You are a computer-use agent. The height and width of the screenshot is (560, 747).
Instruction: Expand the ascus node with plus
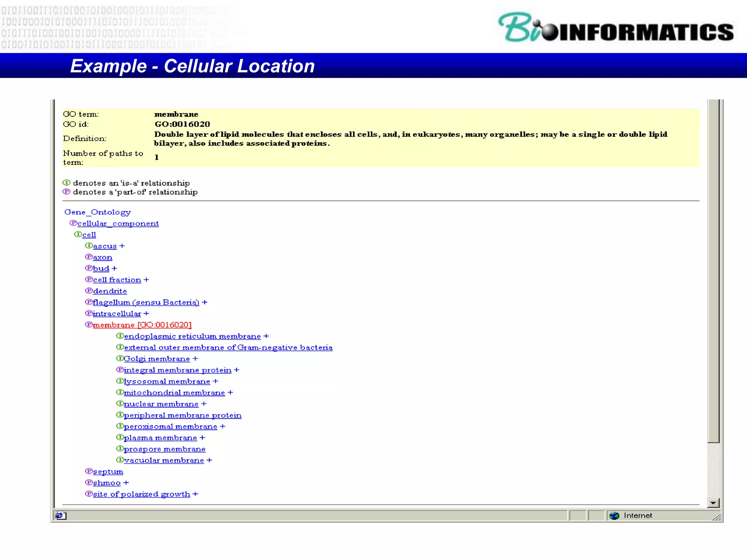[x=122, y=246]
